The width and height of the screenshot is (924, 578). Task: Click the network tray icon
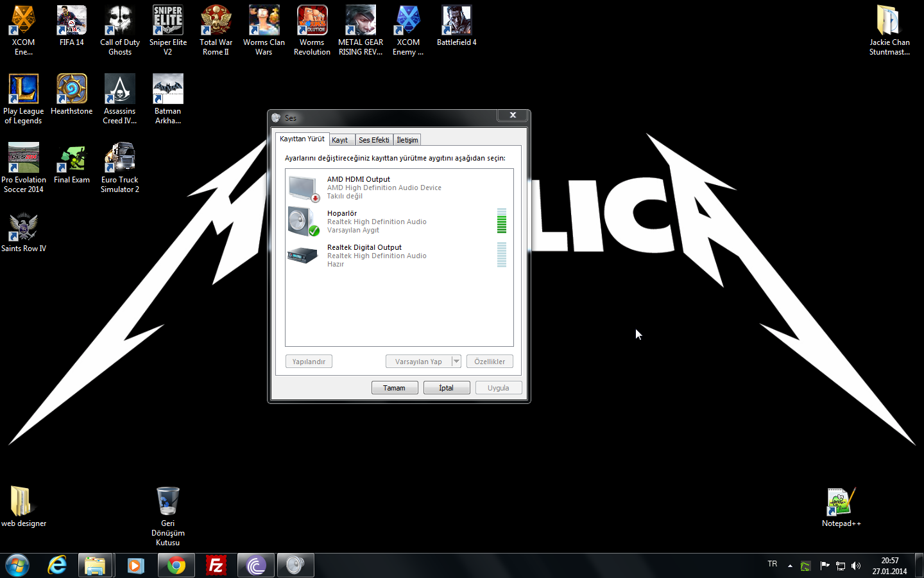[x=841, y=566]
